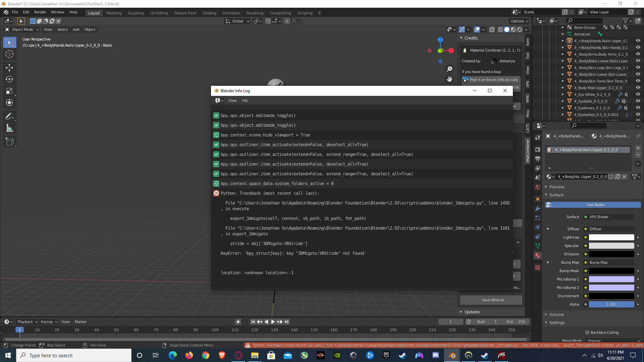Enable snapping magnet toggle
Image resolution: width=644 pixels, height=362 pixels.
pyautogui.click(x=268, y=21)
